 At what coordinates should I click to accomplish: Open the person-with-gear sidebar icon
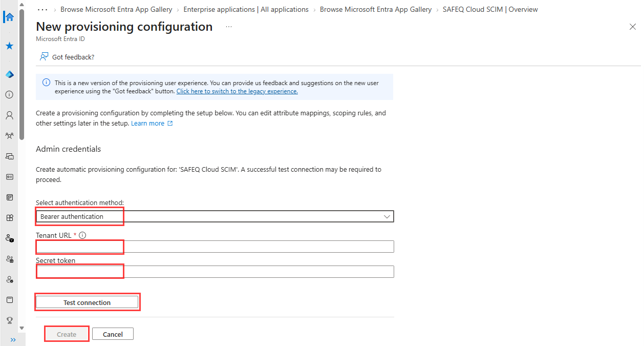point(9,279)
